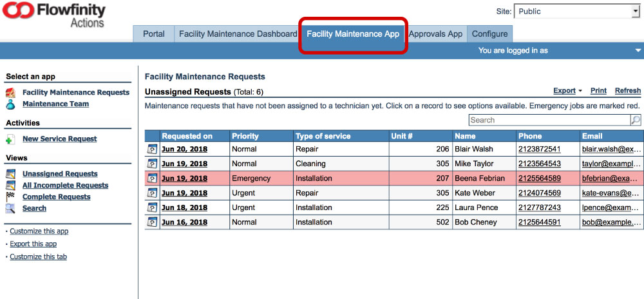Open the Site dropdown showing Public

[576, 12]
